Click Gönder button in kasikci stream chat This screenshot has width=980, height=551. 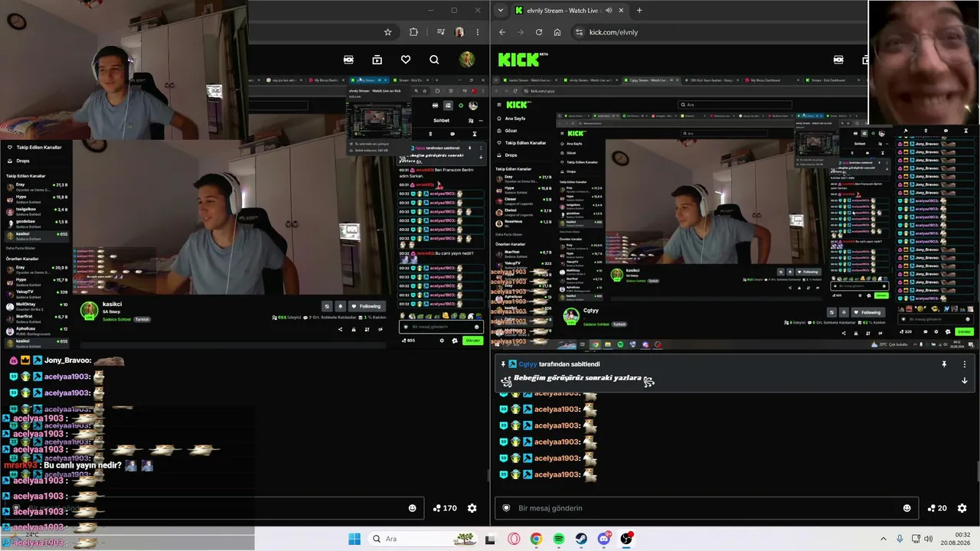473,341
